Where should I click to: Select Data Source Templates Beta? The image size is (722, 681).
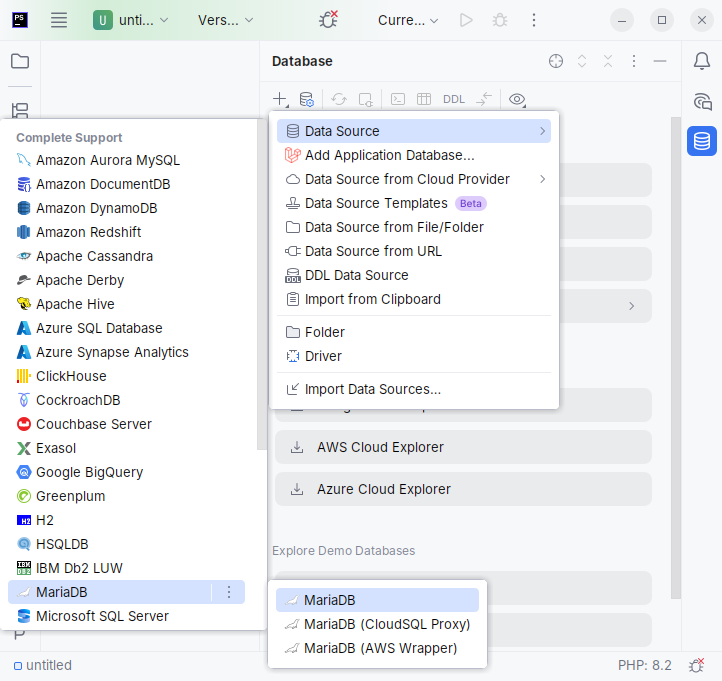414,203
